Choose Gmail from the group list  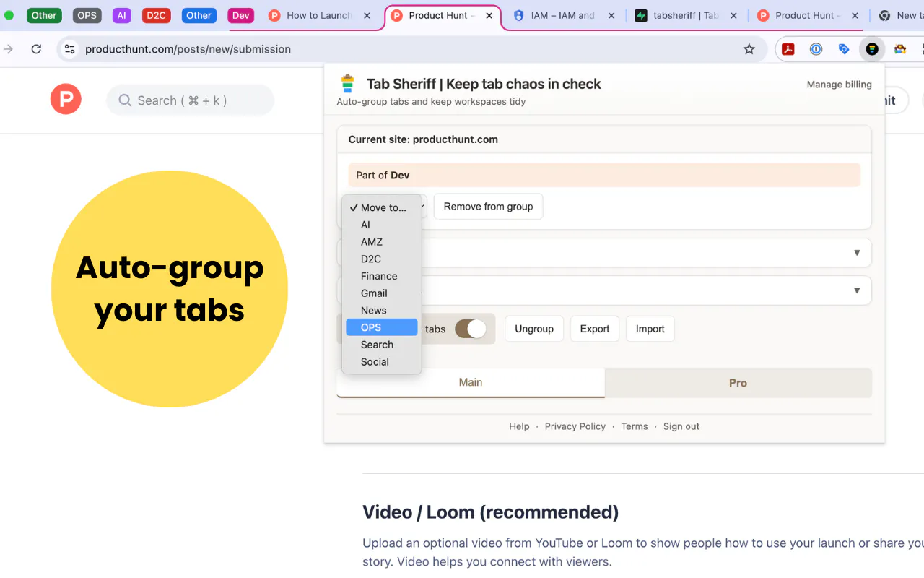click(381, 293)
